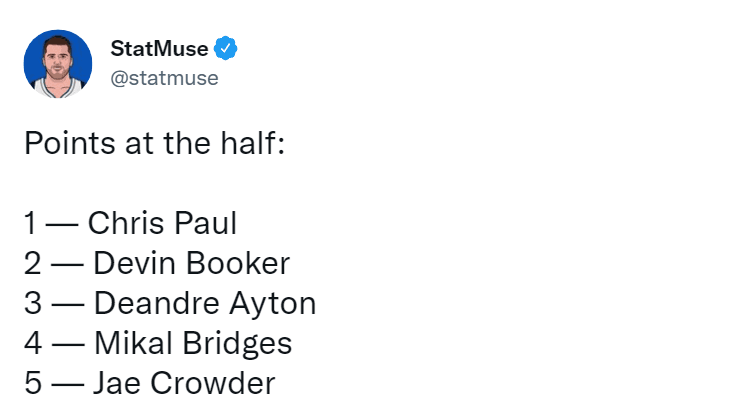The image size is (744, 404).
Task: Open the StatMuse profile avatar
Action: coord(58,64)
